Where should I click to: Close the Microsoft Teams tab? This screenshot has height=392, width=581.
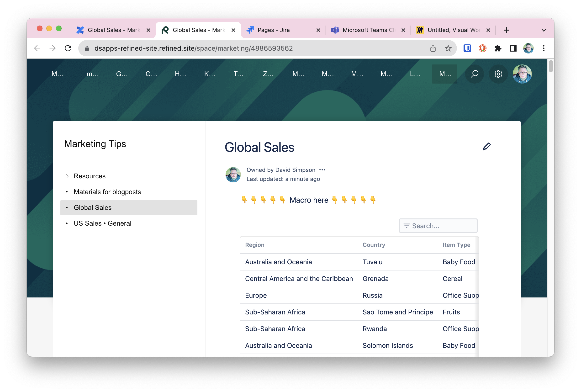point(403,30)
